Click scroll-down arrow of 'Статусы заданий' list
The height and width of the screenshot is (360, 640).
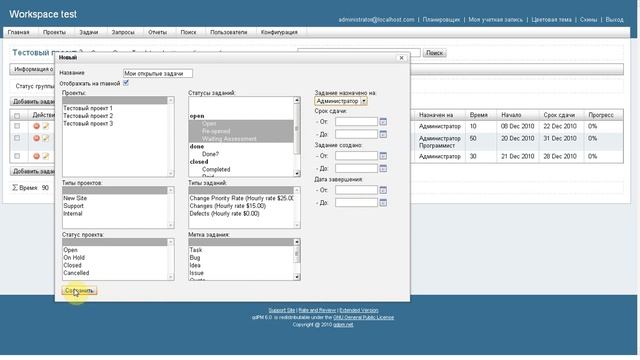[297, 174]
